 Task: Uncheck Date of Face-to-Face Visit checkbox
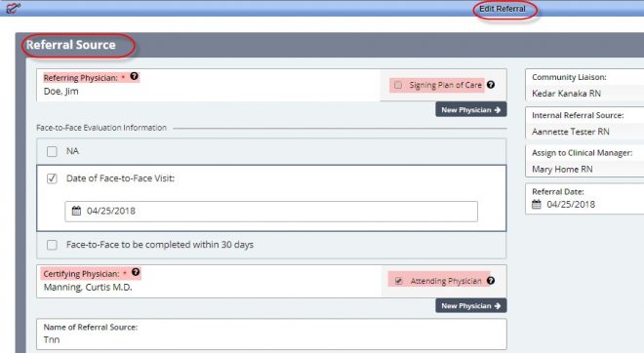pos(52,178)
